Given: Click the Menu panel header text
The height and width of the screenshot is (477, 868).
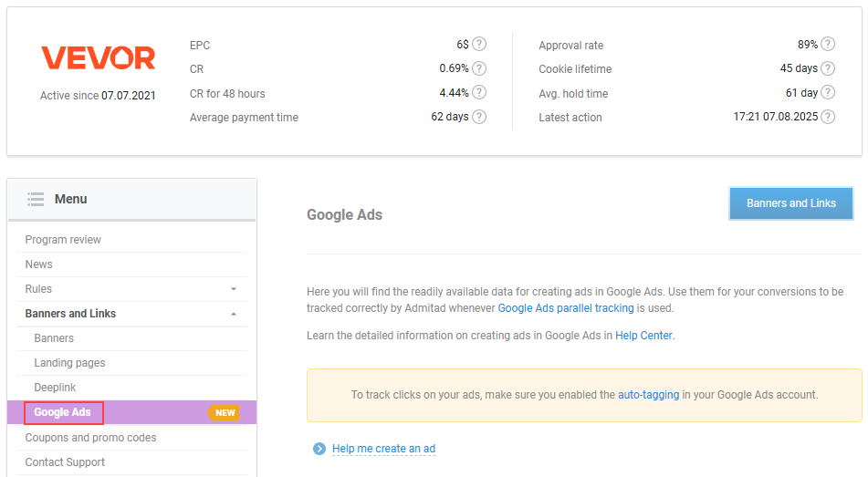Looking at the screenshot, I should pyautogui.click(x=70, y=199).
